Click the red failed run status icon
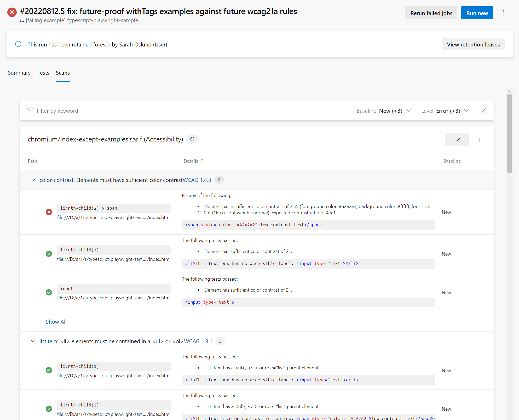The image size is (519, 420). click(x=12, y=12)
